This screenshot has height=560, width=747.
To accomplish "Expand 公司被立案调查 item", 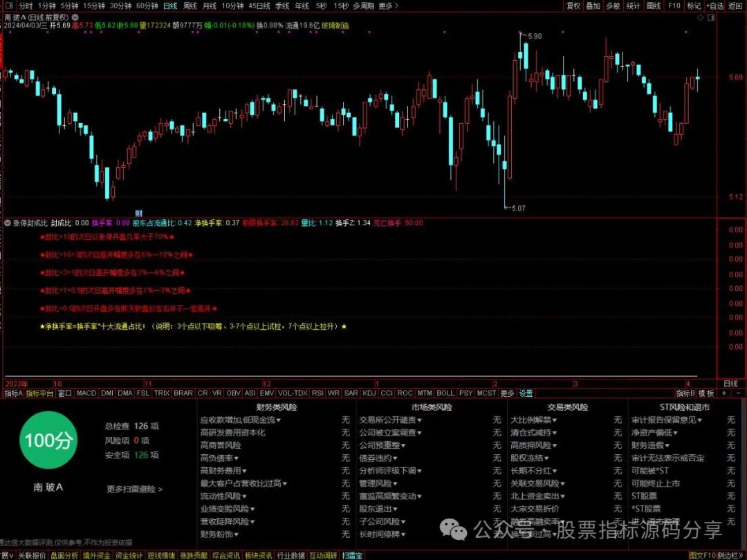I will point(391,433).
